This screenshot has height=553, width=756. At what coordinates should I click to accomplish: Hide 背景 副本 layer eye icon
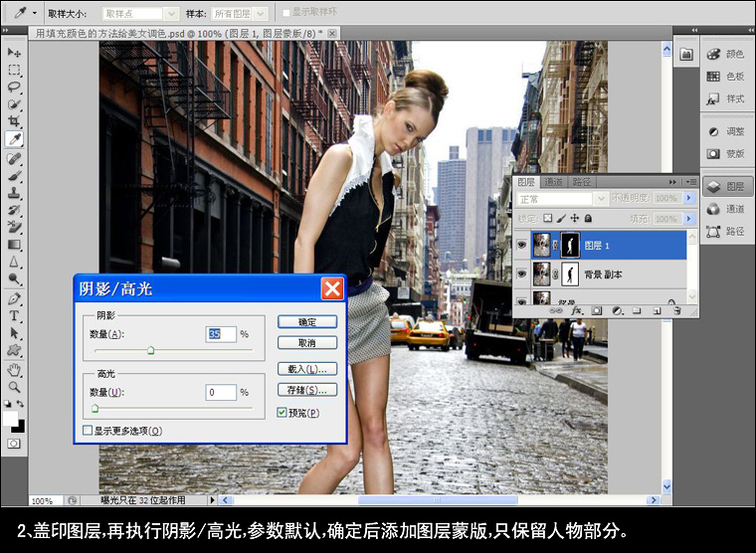pyautogui.click(x=521, y=274)
